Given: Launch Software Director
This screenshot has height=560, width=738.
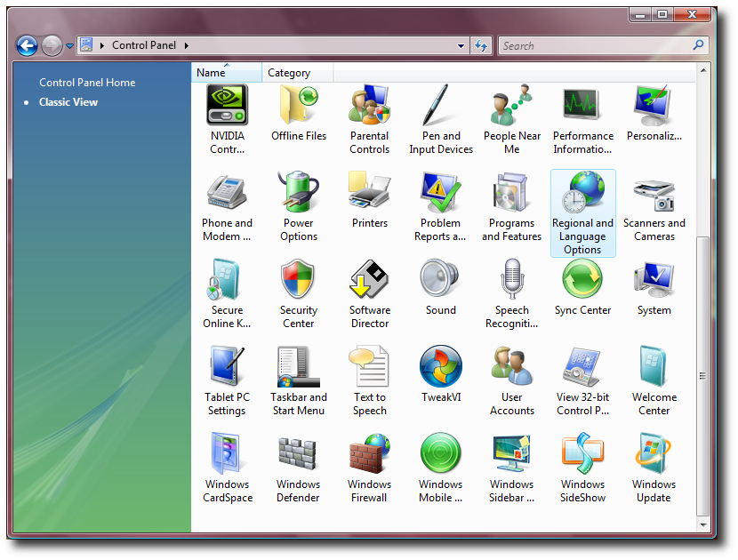Looking at the screenshot, I should click(370, 293).
